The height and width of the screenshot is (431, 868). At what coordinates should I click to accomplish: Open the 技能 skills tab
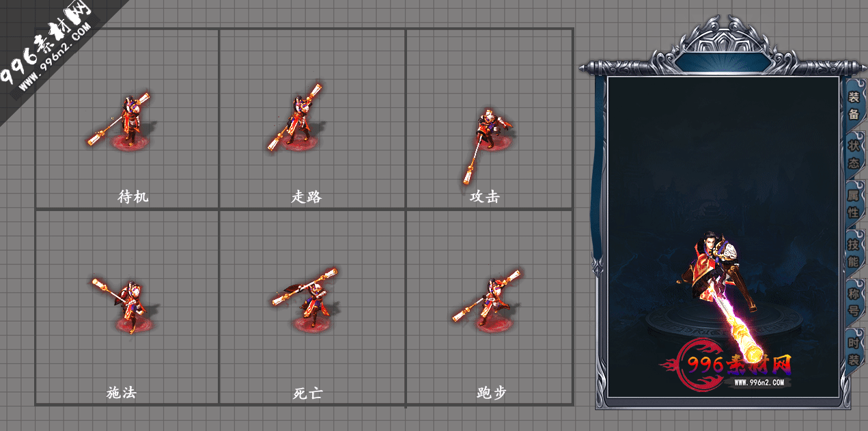(854, 253)
